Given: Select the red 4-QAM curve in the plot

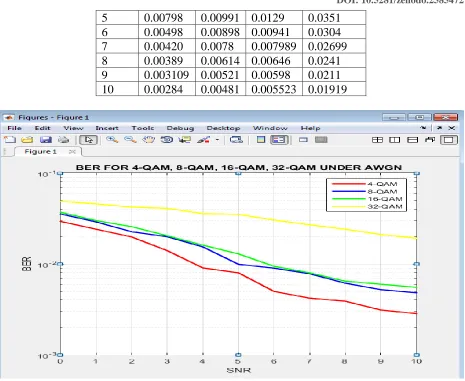Looking at the screenshot, I should pos(239,273).
